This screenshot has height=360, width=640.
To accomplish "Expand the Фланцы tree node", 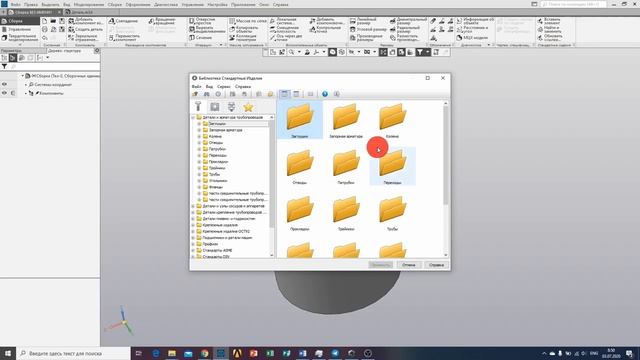I will (199, 187).
